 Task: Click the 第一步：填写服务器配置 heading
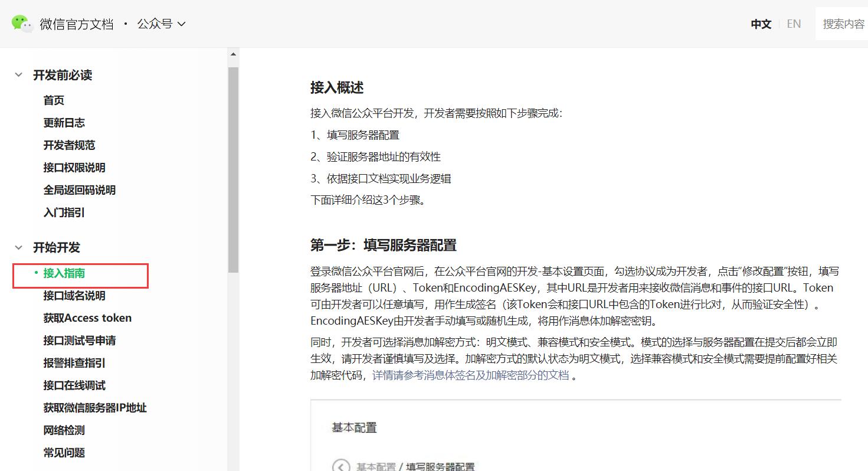[384, 245]
